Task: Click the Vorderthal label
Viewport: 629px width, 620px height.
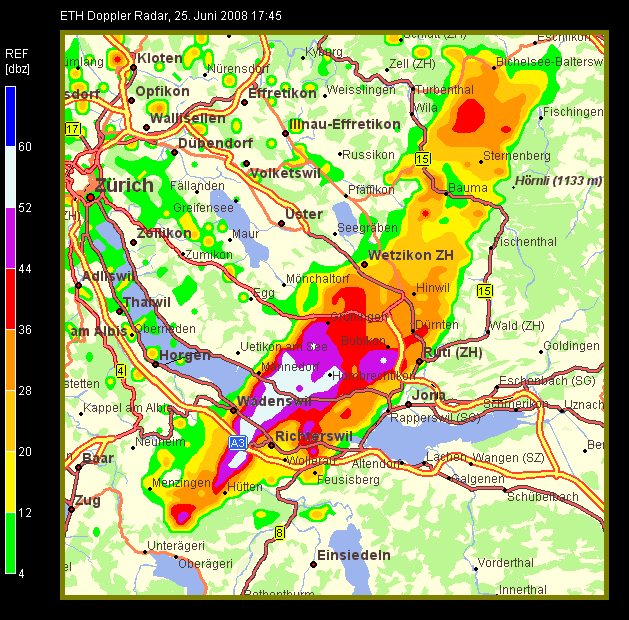Action: click(505, 563)
